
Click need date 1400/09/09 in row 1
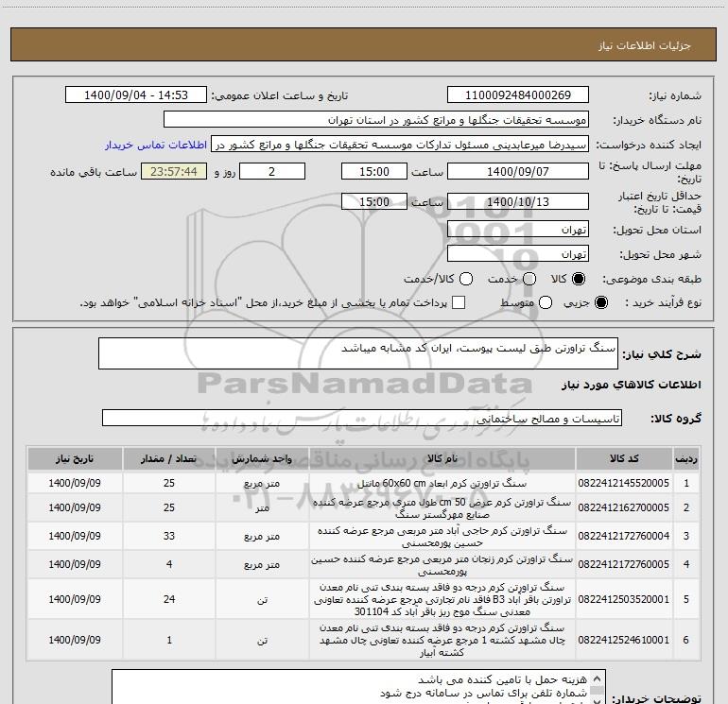tap(75, 483)
